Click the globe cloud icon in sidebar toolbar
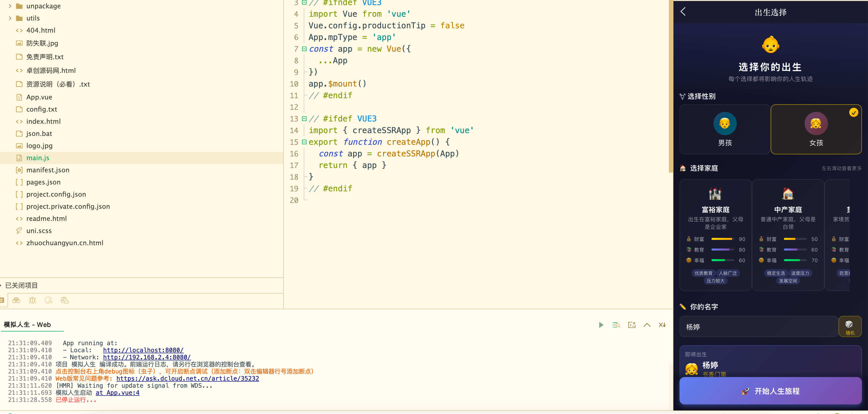 click(x=65, y=300)
